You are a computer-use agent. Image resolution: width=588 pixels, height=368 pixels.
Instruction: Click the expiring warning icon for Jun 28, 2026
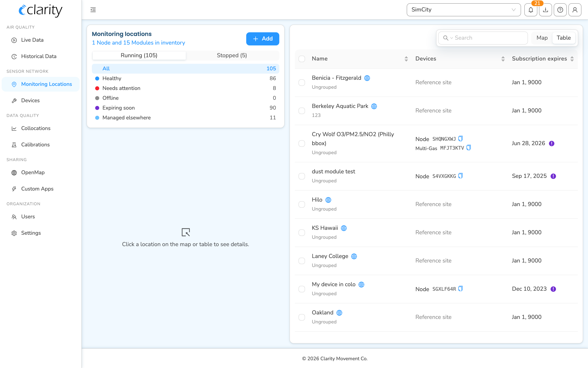pyautogui.click(x=551, y=144)
